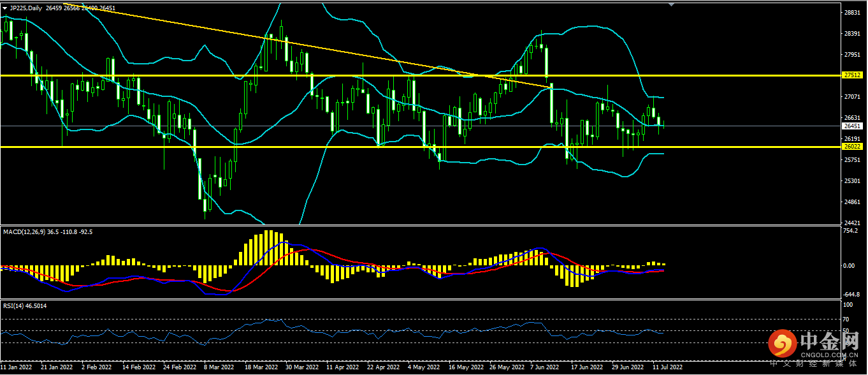Click the 25751 value on price axis

pyautogui.click(x=851, y=160)
